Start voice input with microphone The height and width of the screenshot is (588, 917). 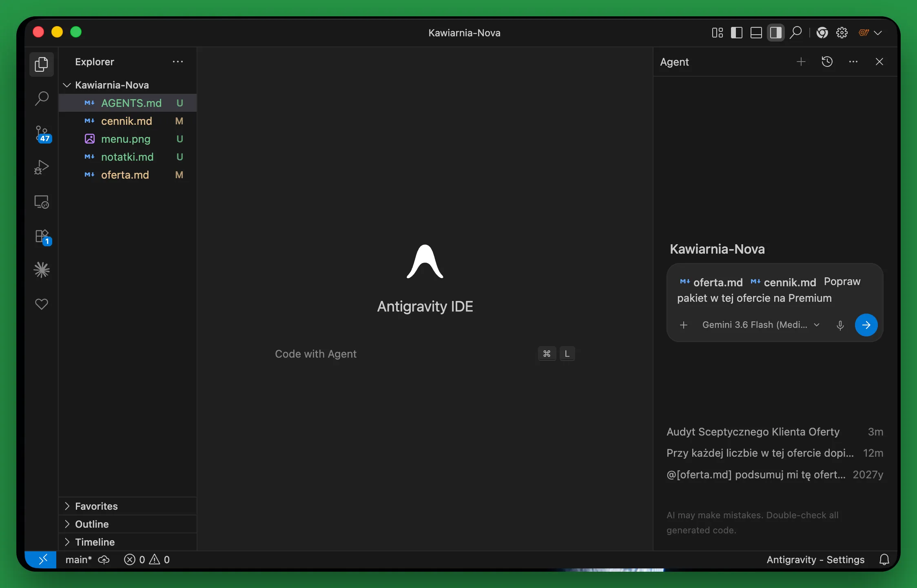tap(840, 325)
